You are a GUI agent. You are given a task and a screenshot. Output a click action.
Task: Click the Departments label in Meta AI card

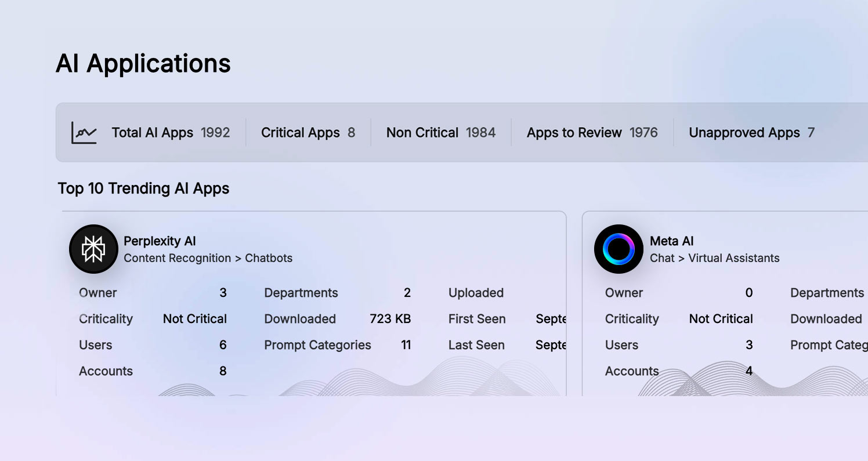pyautogui.click(x=827, y=293)
